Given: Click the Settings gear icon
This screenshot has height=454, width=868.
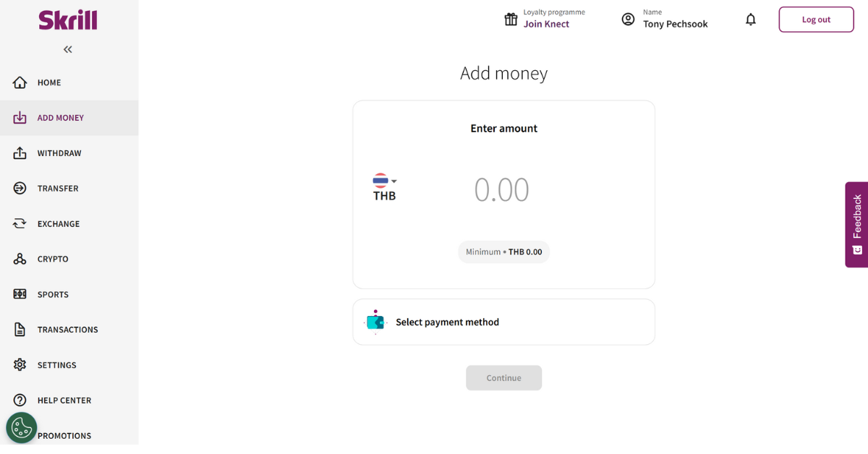Looking at the screenshot, I should pos(20,365).
